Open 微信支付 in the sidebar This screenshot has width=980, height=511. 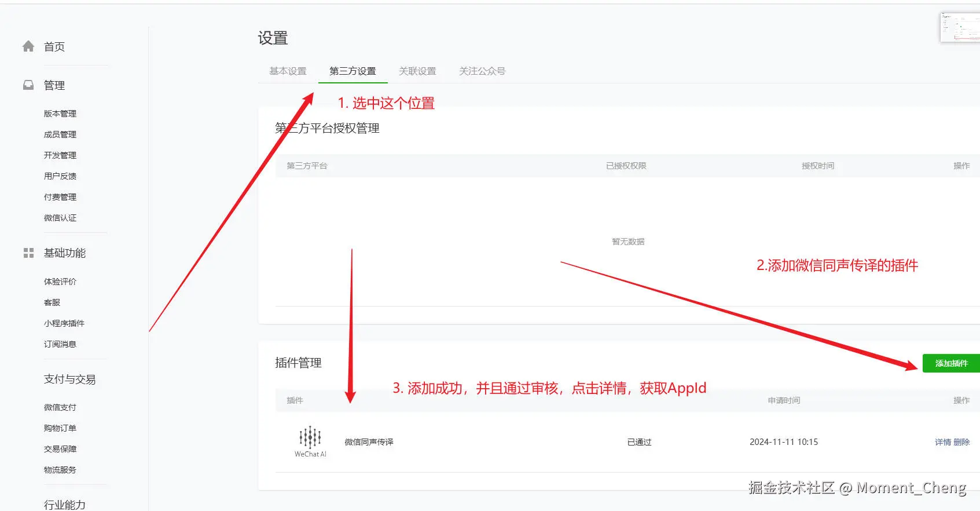[60, 407]
